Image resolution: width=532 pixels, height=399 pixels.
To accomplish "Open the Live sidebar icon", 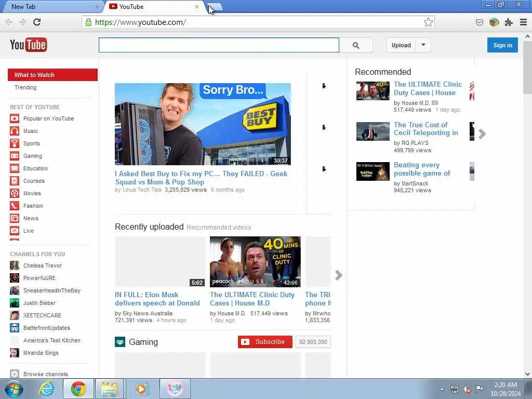I will [x=14, y=231].
